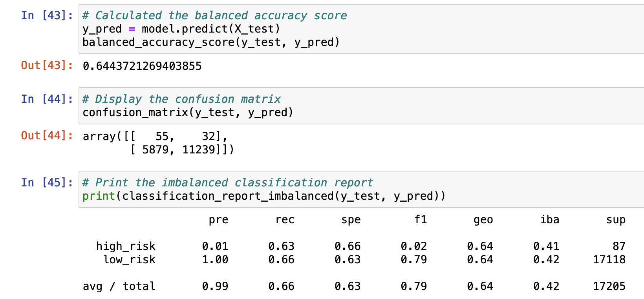The height and width of the screenshot is (299, 644).
Task: Click the output value 0.6443721269403855
Action: [x=142, y=66]
